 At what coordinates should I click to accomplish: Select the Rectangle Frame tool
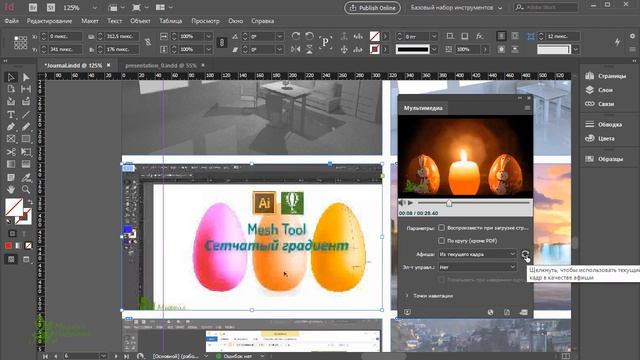pos(11,139)
